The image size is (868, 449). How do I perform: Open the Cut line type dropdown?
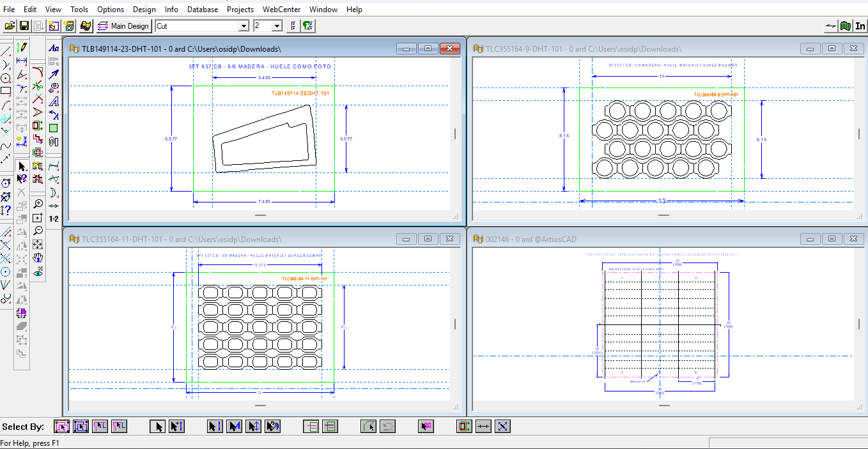(245, 26)
